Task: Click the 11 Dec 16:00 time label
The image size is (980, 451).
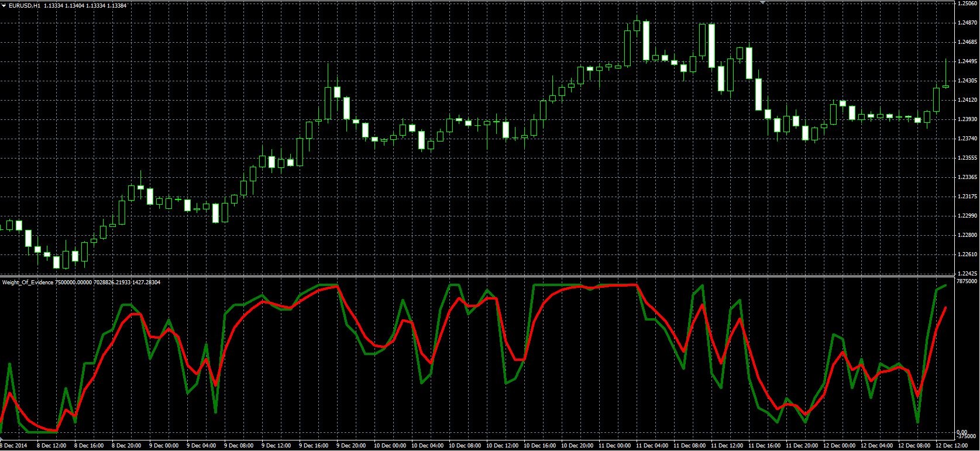Action: [x=764, y=446]
